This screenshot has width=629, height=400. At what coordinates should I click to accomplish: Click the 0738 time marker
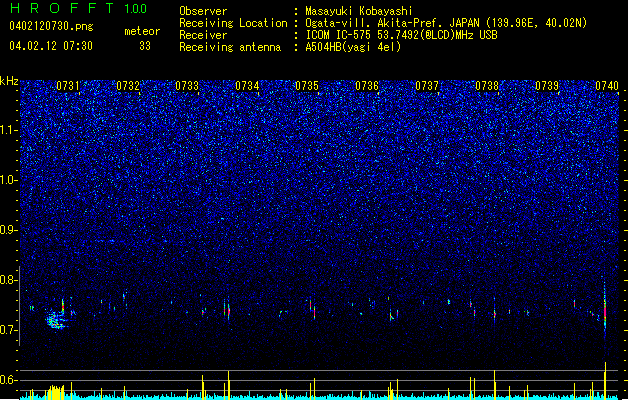point(487,86)
